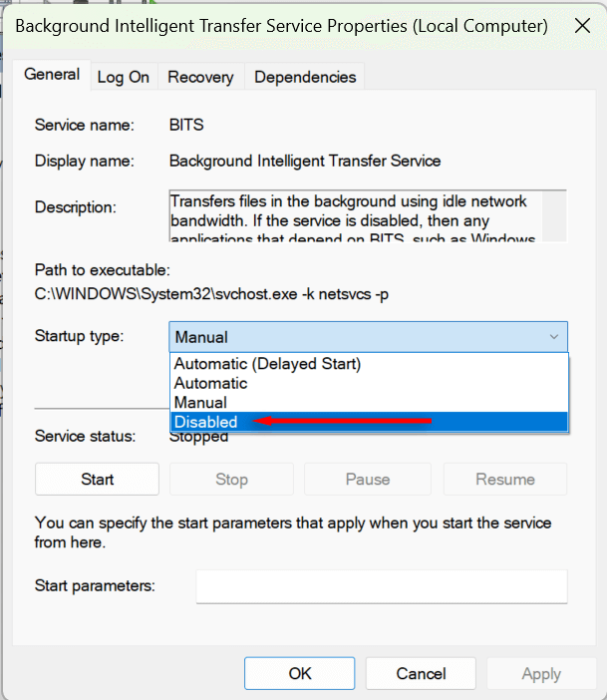The image size is (607, 700).
Task: Open the Recovery tab
Action: tap(200, 77)
